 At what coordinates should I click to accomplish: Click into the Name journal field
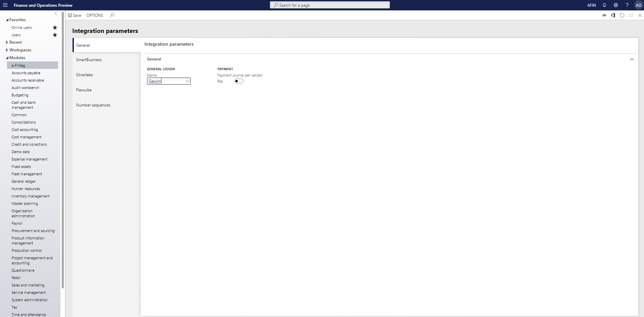[x=166, y=81]
